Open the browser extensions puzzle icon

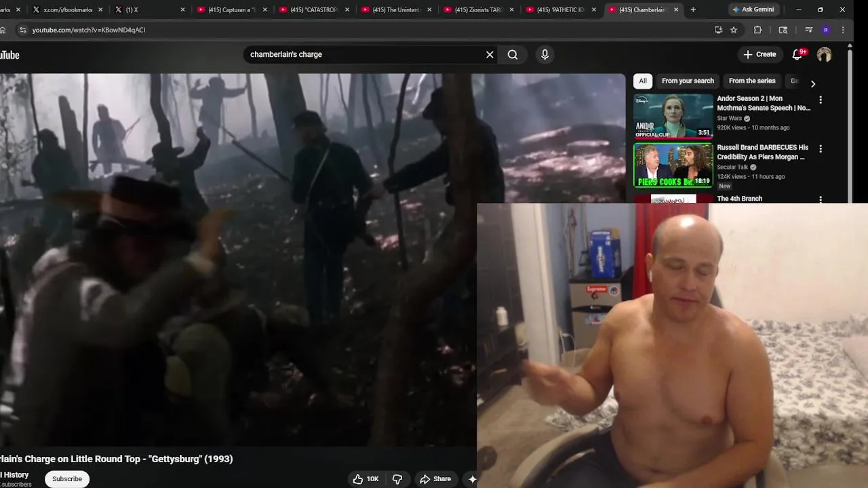[x=758, y=30]
